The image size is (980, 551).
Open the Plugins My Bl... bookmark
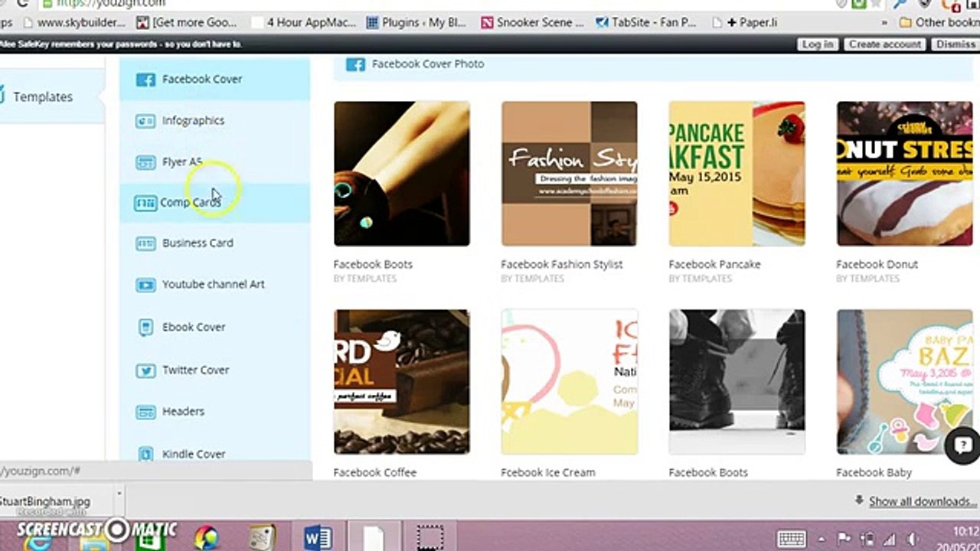pyautogui.click(x=416, y=22)
